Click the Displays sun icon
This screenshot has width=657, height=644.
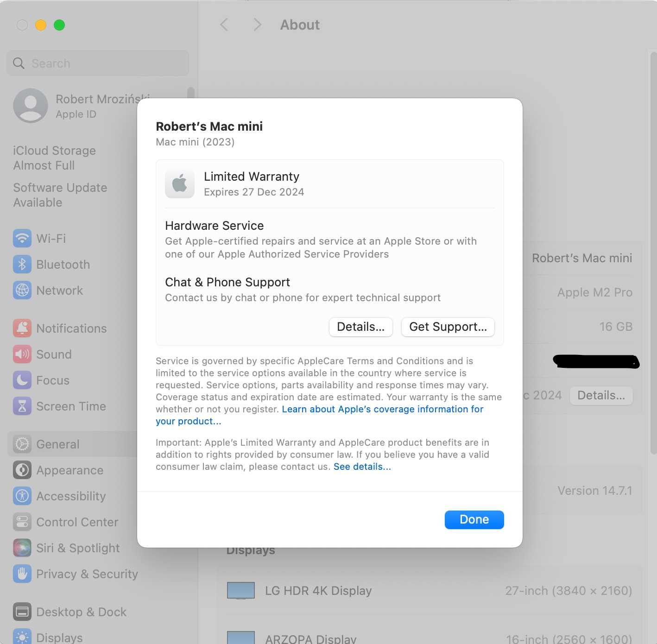(22, 637)
